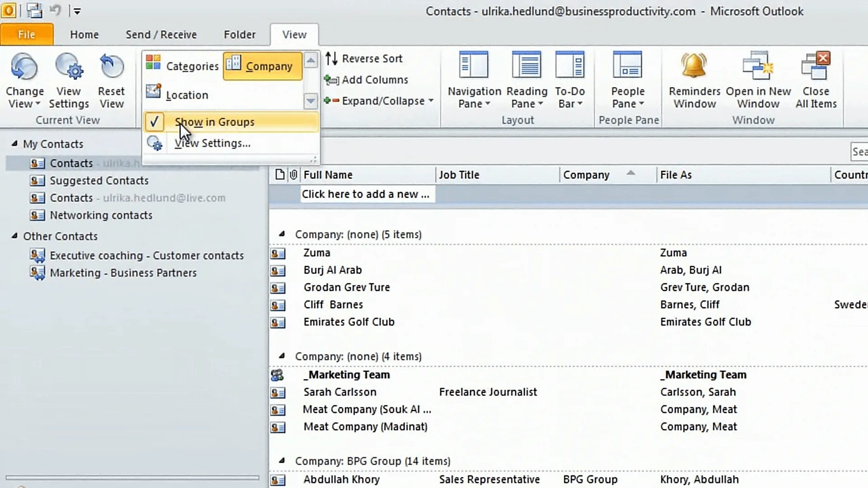
Task: Arrange contacts by Company
Action: [263, 66]
